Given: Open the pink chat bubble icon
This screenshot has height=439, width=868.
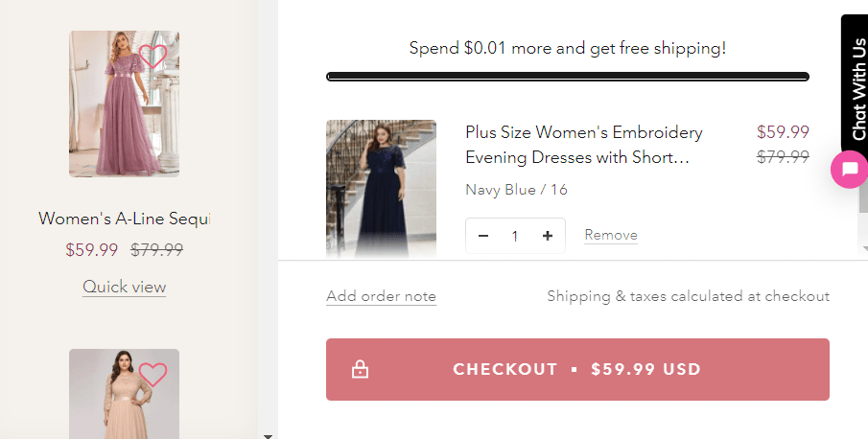Looking at the screenshot, I should tap(849, 170).
